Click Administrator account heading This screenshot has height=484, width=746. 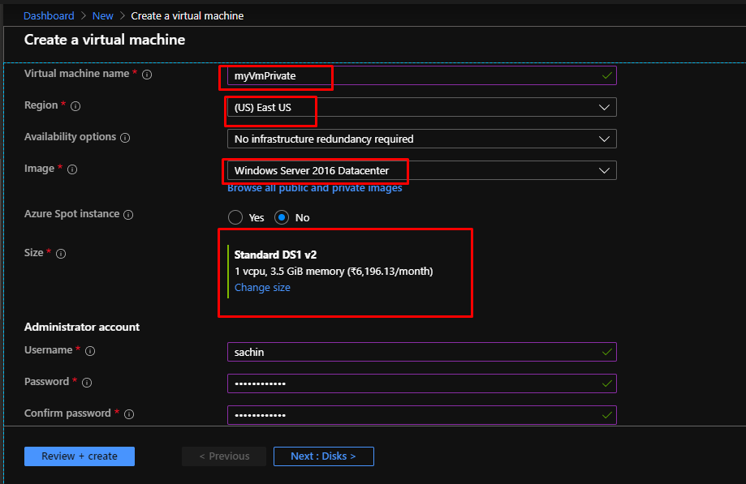pos(82,327)
